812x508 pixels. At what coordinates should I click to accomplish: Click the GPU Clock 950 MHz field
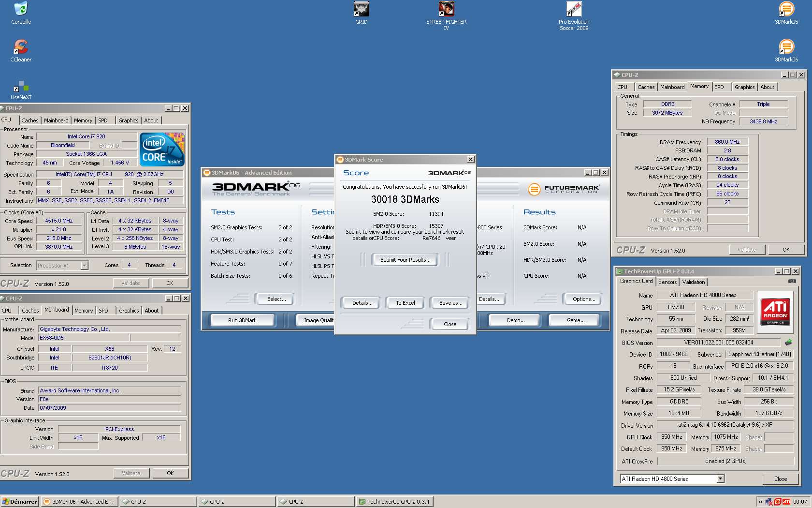tap(672, 437)
